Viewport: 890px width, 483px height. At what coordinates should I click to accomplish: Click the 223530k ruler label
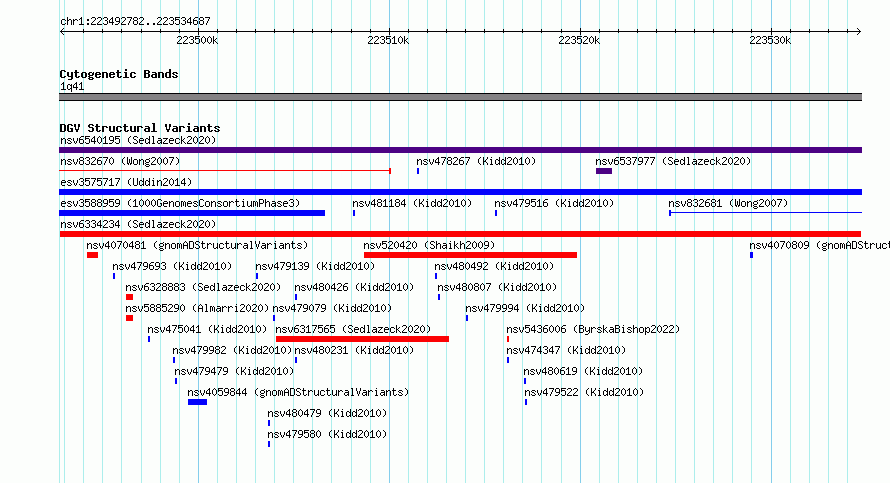coord(770,40)
